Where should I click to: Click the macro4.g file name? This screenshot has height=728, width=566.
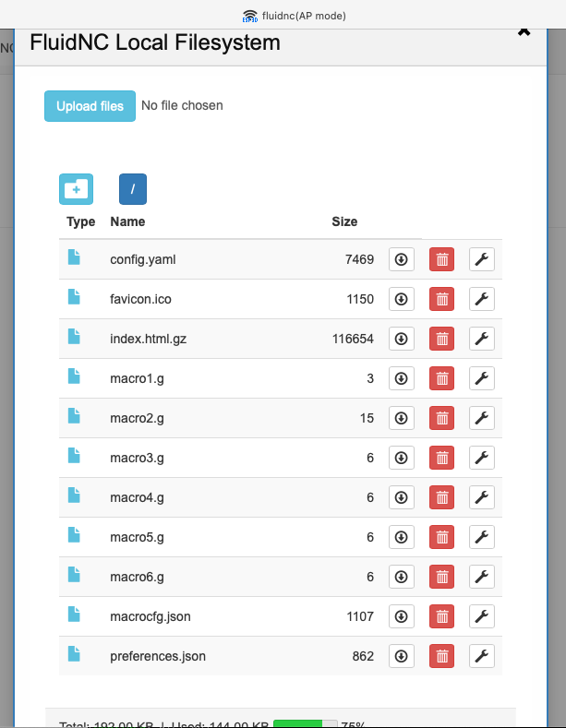[x=137, y=497]
